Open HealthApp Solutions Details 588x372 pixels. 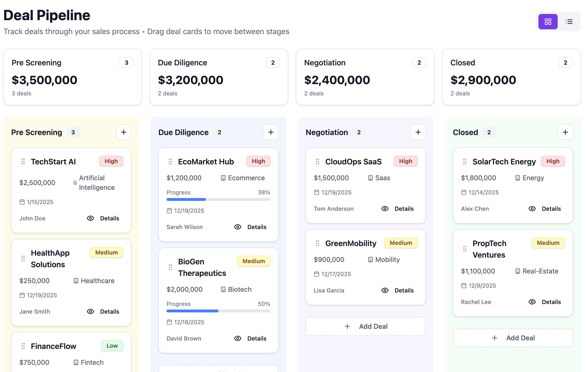[x=109, y=312]
